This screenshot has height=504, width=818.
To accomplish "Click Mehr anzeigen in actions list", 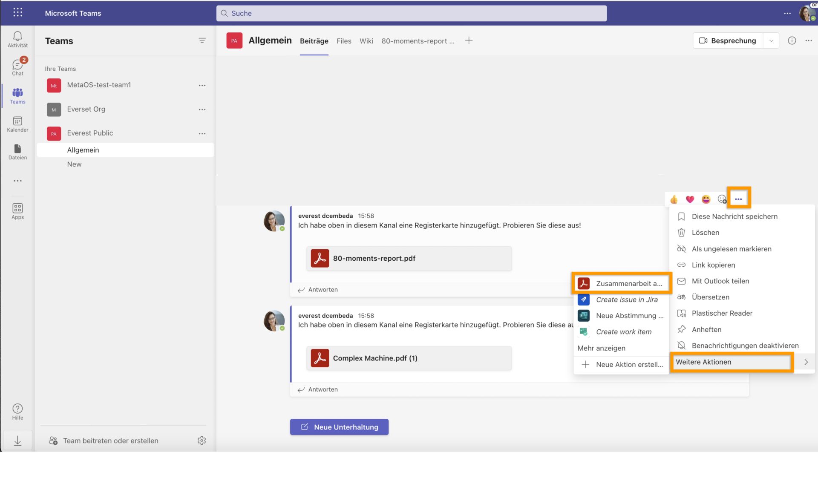I will coord(601,348).
